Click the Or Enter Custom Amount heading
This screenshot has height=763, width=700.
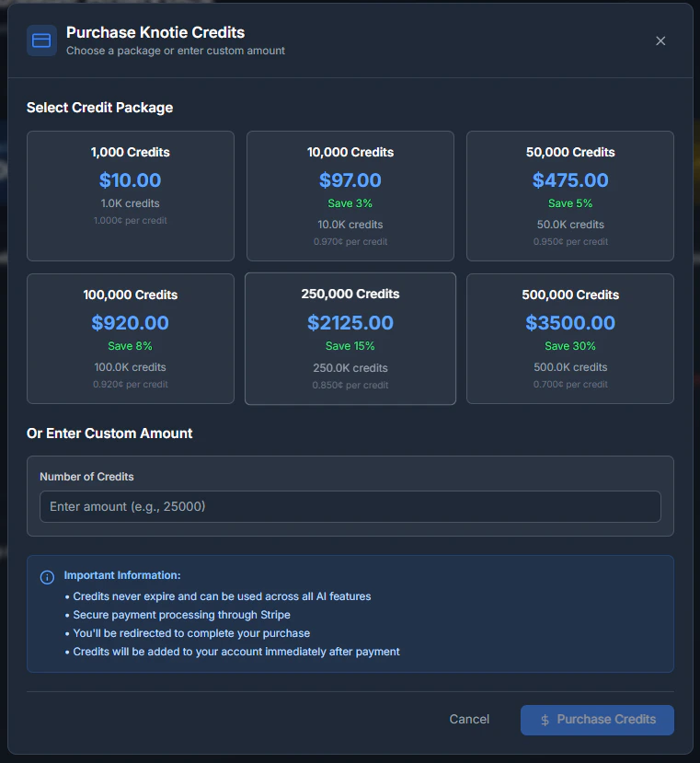coord(110,433)
